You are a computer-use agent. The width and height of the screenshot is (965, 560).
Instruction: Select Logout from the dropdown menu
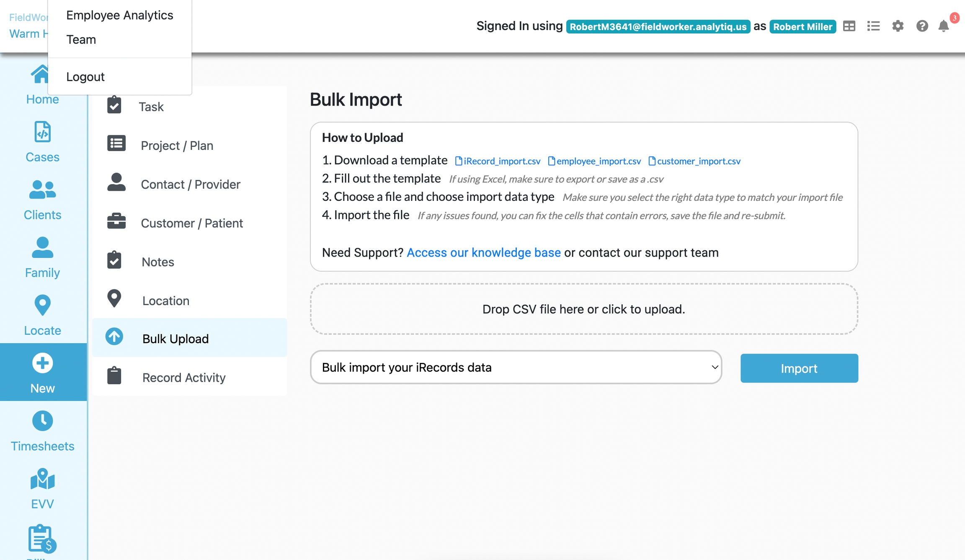(85, 77)
